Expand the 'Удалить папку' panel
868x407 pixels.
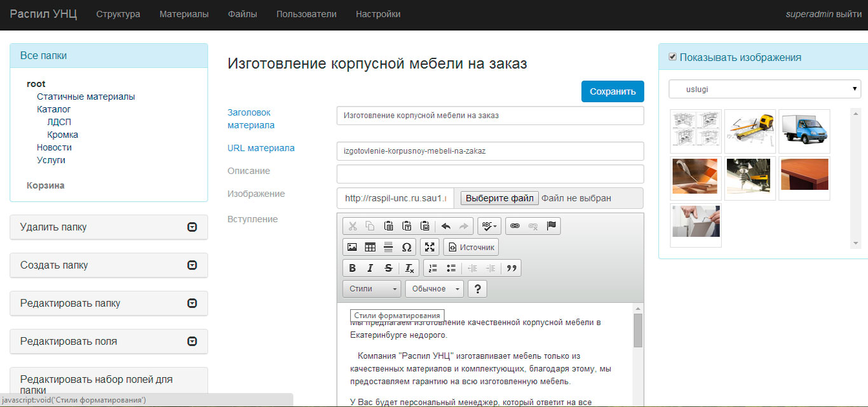coord(109,227)
